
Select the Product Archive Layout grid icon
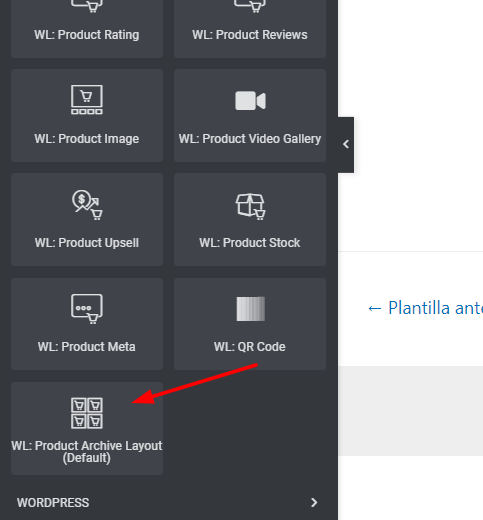87,413
